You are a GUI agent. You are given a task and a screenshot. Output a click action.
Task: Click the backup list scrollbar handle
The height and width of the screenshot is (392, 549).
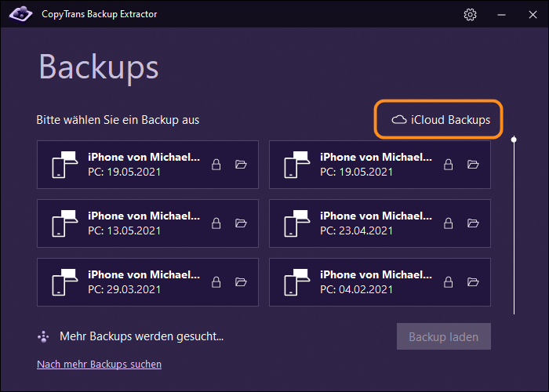tap(514, 140)
